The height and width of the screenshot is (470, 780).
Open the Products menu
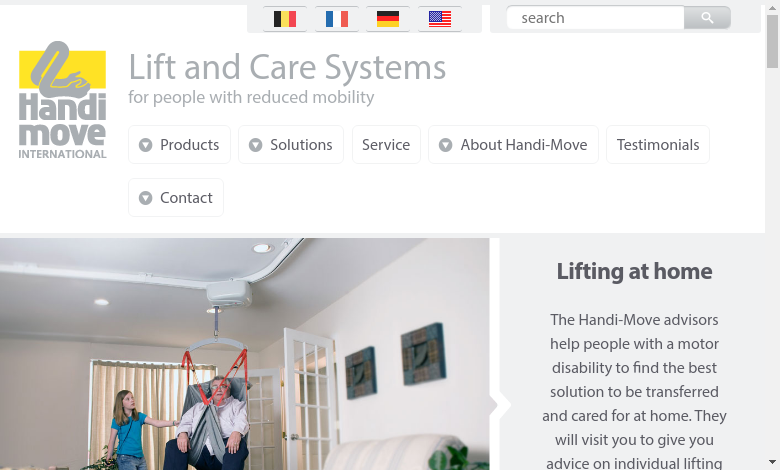180,145
